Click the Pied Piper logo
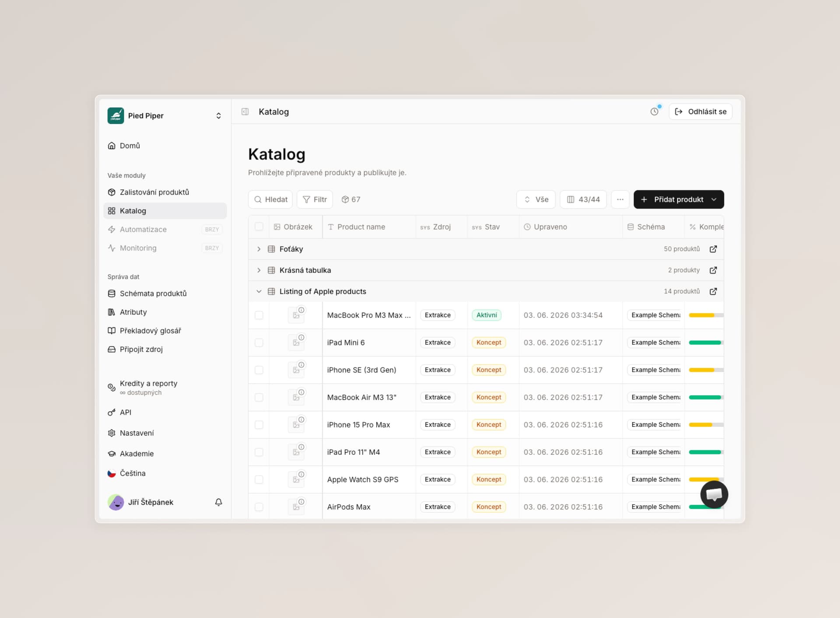Image resolution: width=840 pixels, height=618 pixels. (116, 115)
